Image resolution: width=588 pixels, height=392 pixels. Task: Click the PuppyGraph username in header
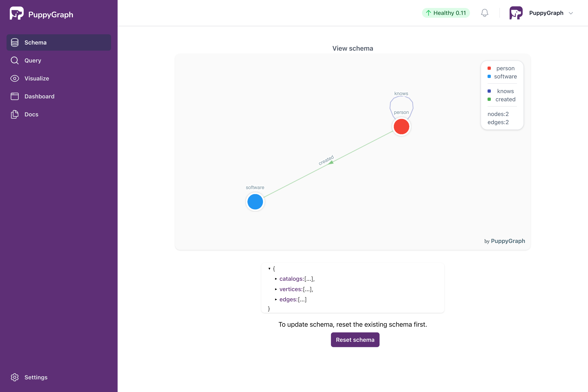pos(546,13)
